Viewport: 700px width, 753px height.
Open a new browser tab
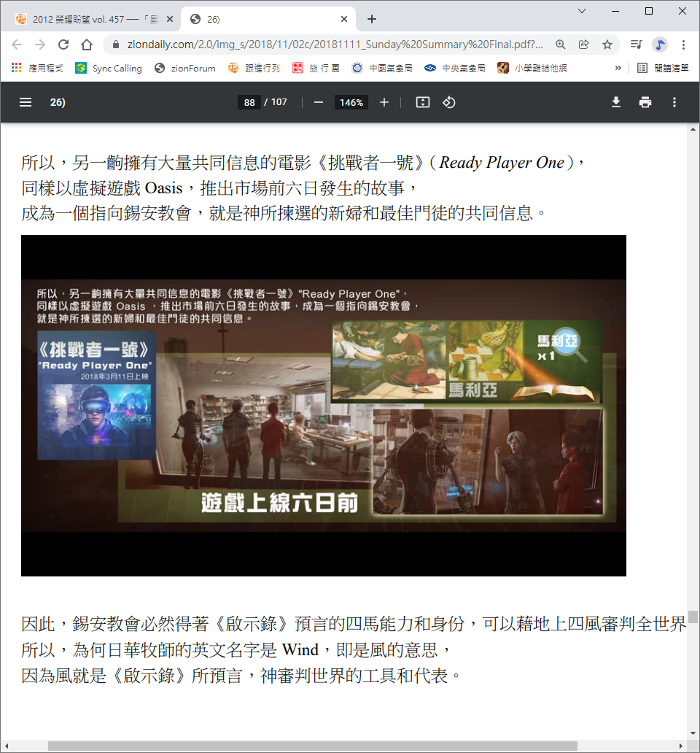372,19
